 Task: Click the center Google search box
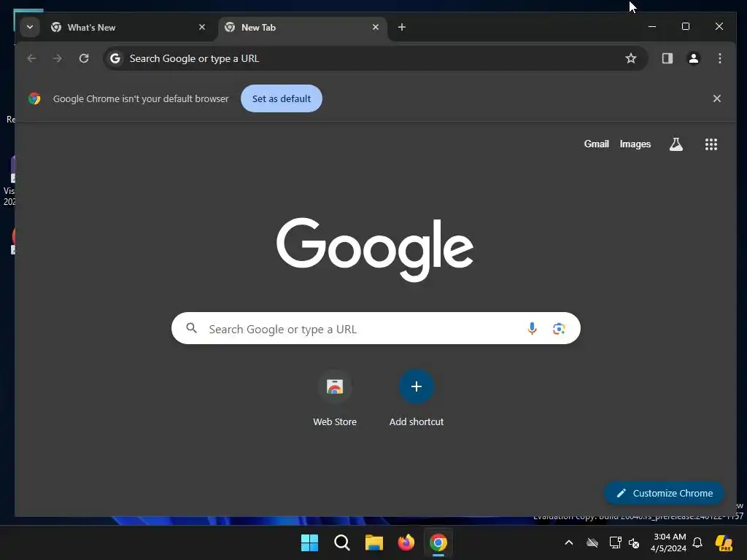click(x=376, y=329)
